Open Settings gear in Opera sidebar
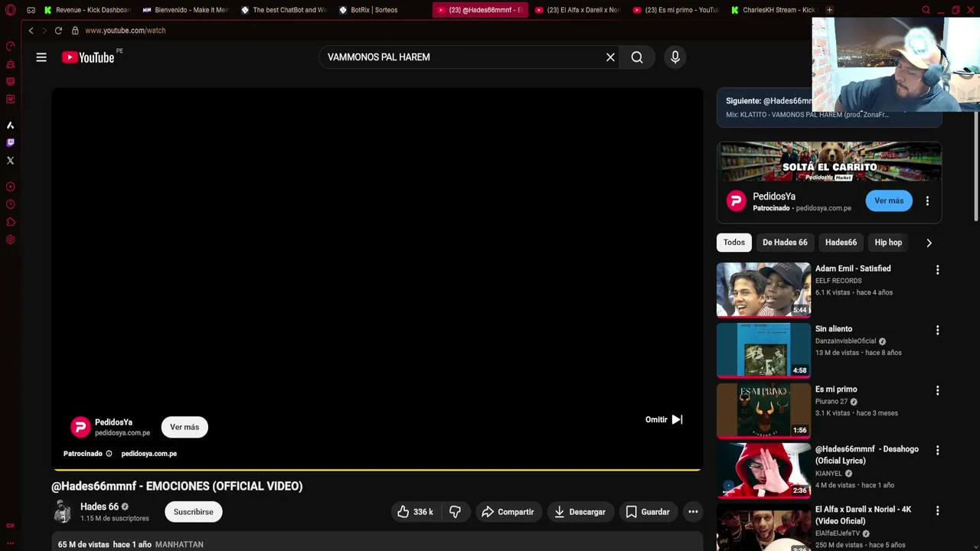 (x=10, y=240)
